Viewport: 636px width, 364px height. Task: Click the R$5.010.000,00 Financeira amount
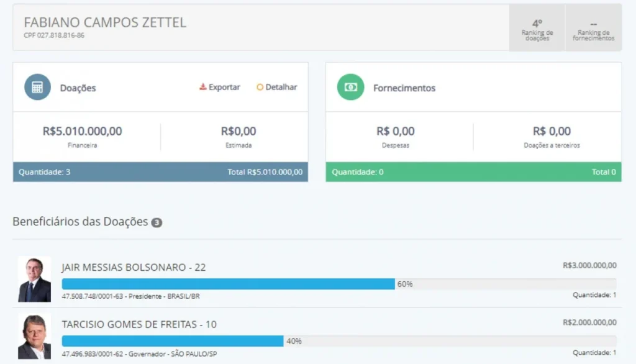coord(83,131)
